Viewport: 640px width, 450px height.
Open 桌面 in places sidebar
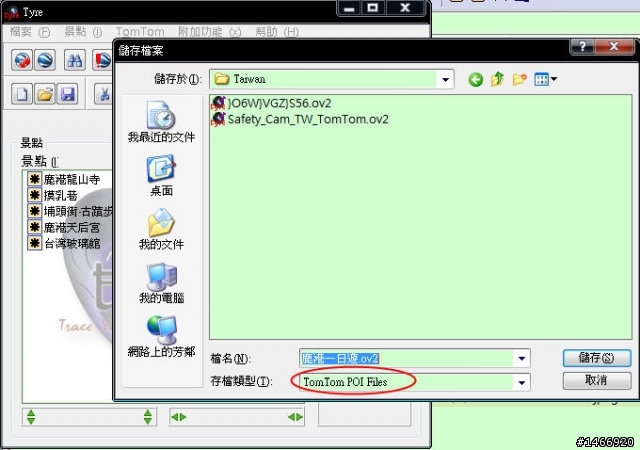161,176
